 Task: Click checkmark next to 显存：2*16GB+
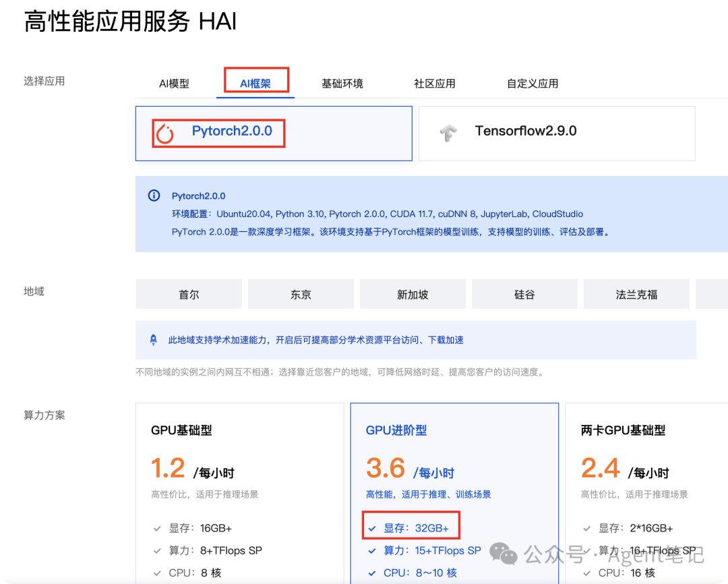(587, 528)
